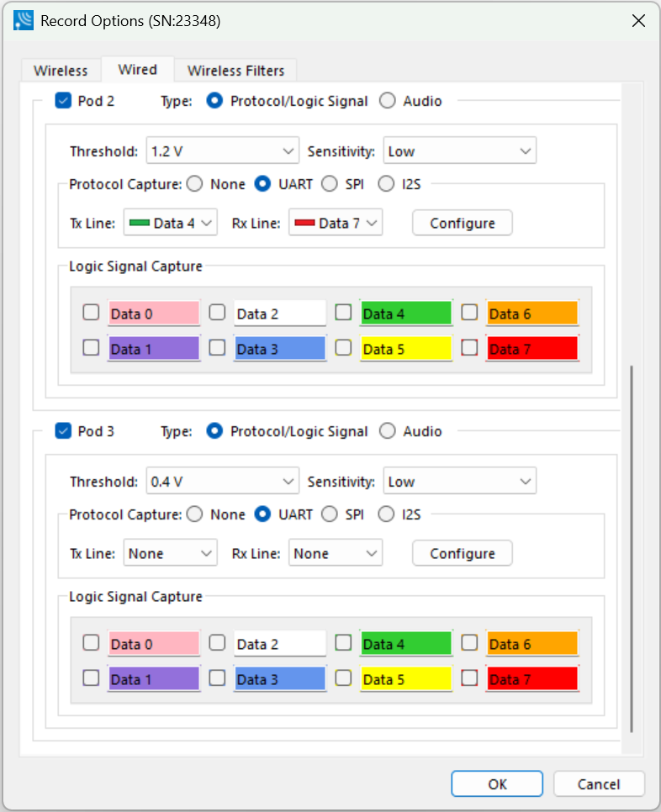Enable Pod 3 Data 2 logic capture checkbox
Image resolution: width=661 pixels, height=812 pixels.
pyautogui.click(x=217, y=643)
